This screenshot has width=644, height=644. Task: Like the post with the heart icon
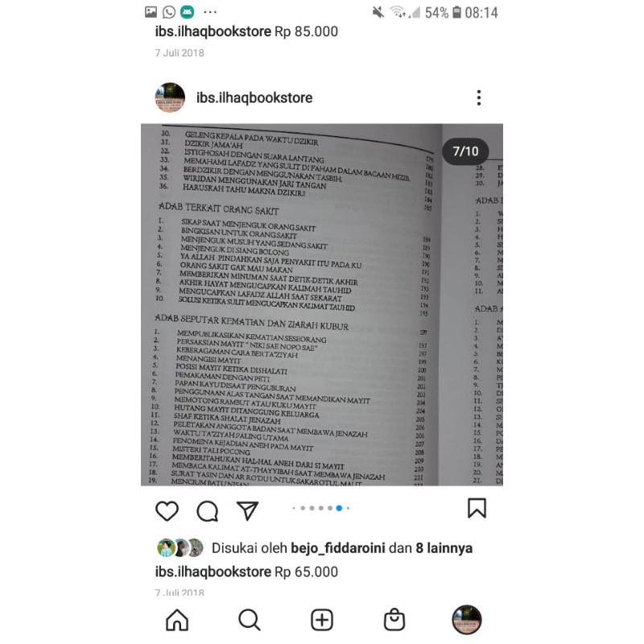167,511
